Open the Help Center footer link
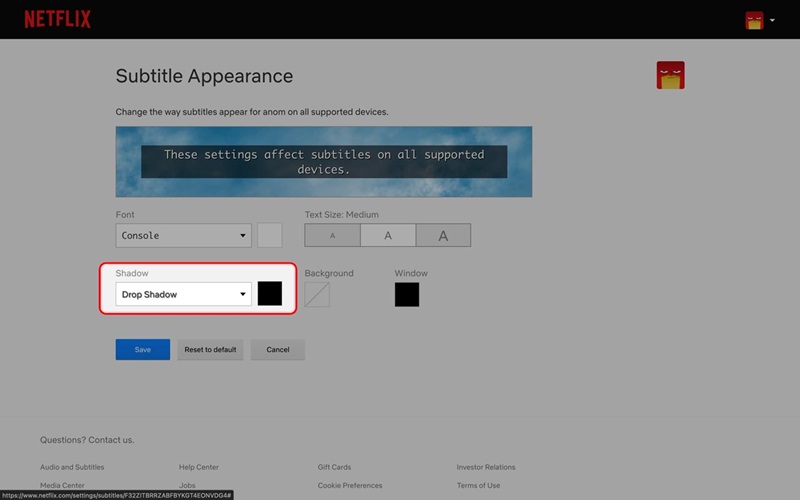This screenshot has height=500, width=800. (x=199, y=467)
